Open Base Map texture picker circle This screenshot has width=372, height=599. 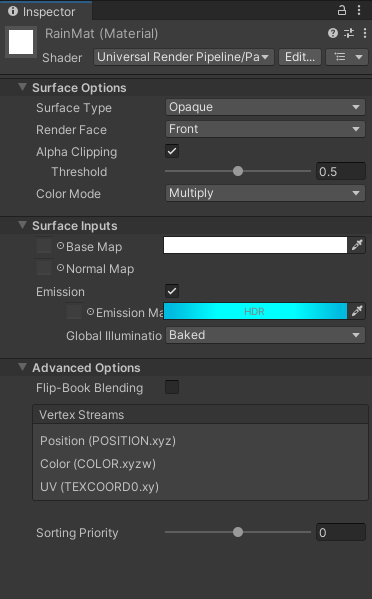[x=60, y=246]
